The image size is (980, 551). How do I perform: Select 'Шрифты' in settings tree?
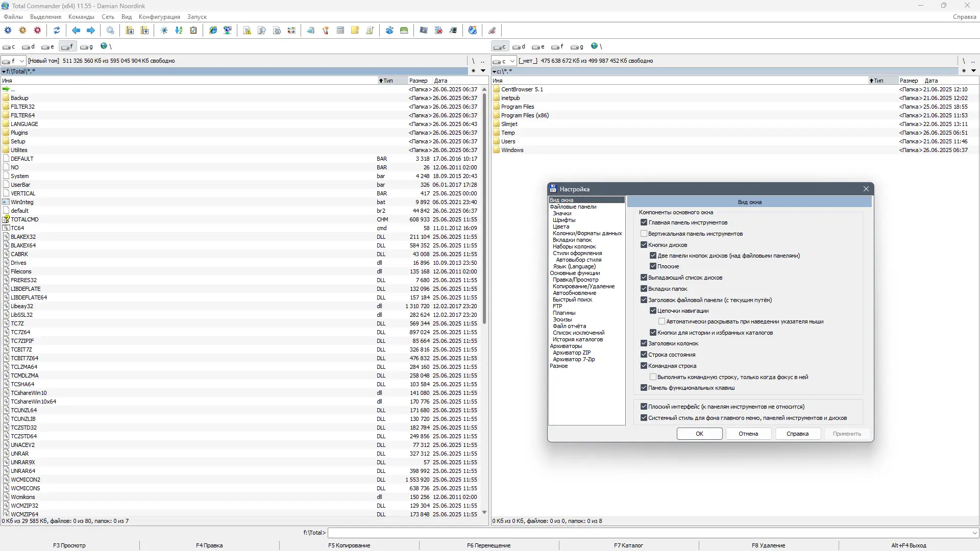pos(564,220)
